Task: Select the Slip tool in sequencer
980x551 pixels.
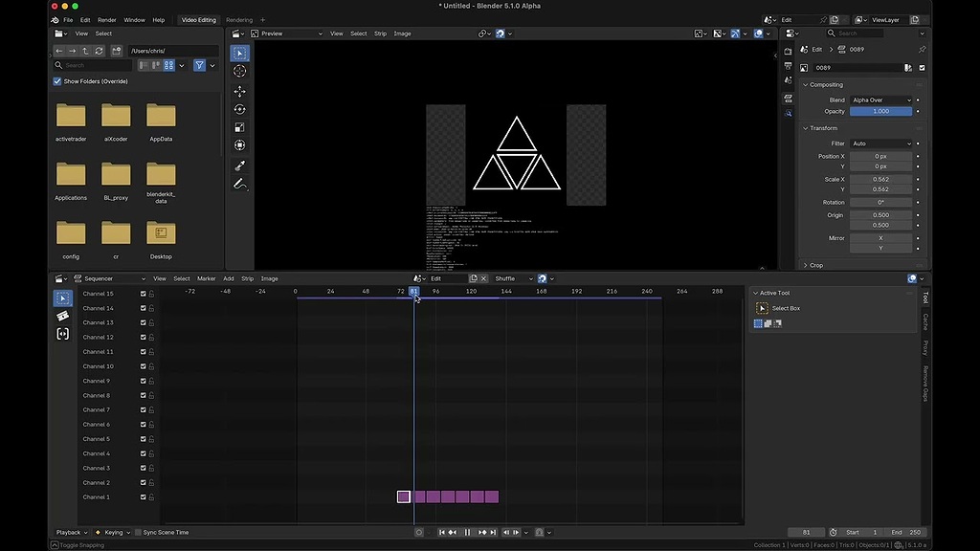Action: (62, 334)
